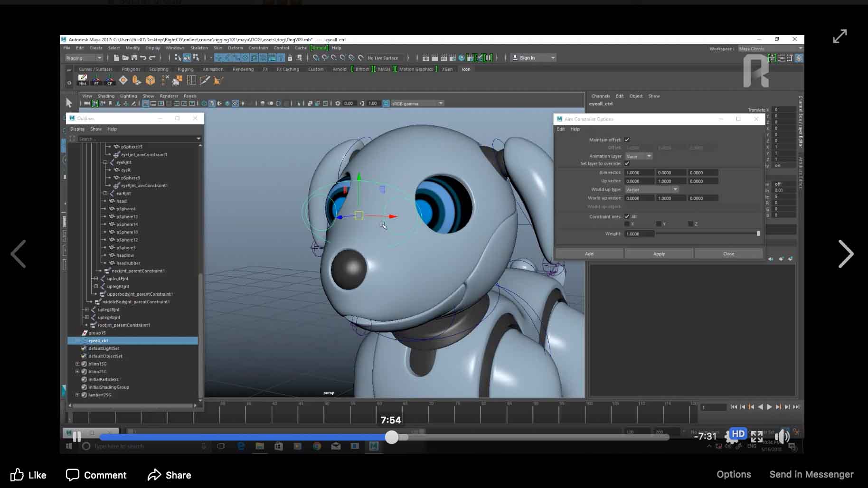Toggle the Maintain offset checkbox
Viewport: 868px width, 488px height.
[627, 140]
